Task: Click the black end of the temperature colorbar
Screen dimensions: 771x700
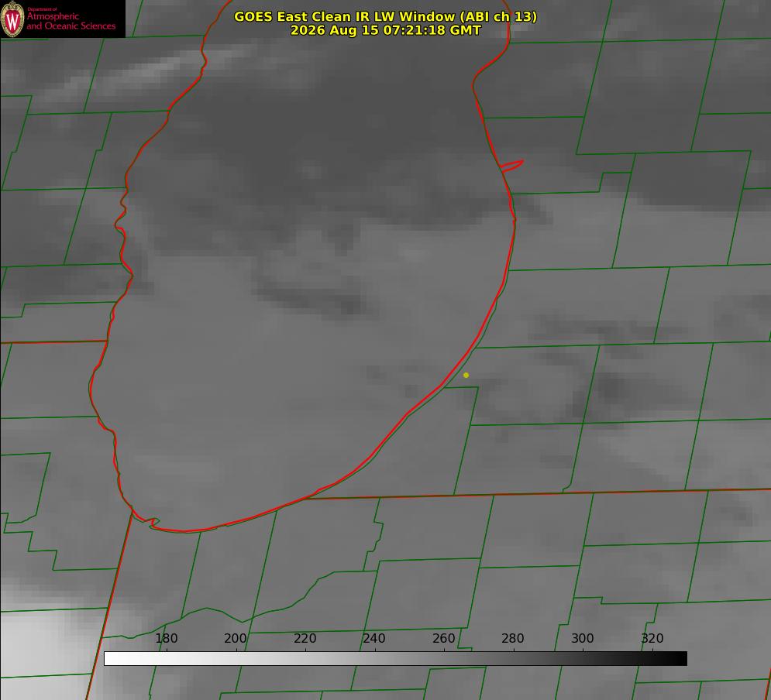Action: [677, 658]
